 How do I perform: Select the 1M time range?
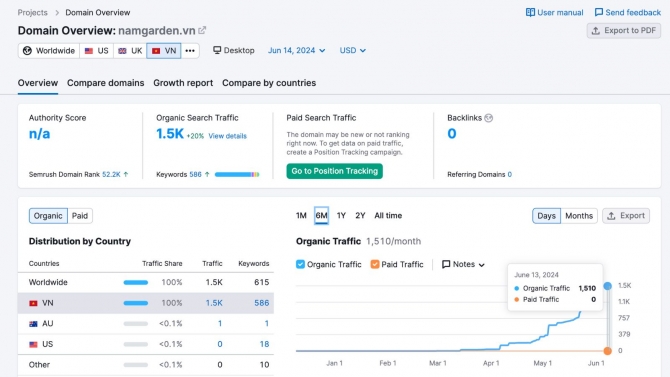click(301, 215)
